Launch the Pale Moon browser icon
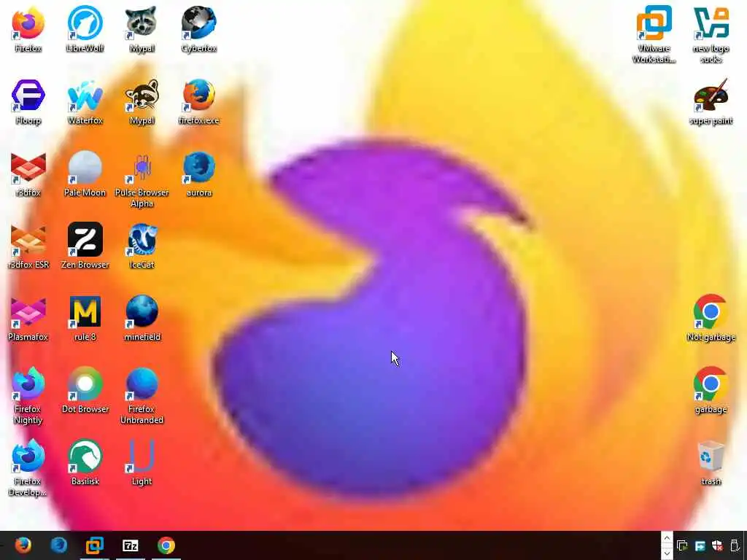The image size is (747, 560). (85, 174)
